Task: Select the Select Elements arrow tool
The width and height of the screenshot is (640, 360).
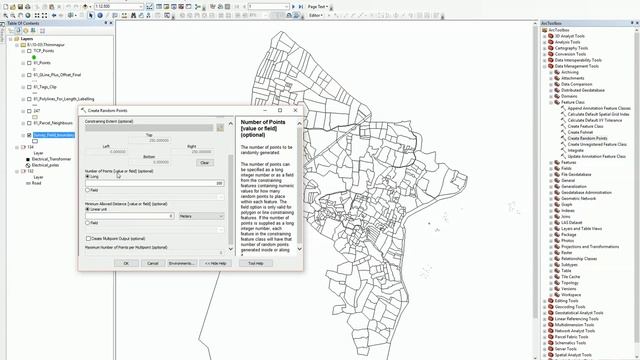Action: click(x=91, y=16)
